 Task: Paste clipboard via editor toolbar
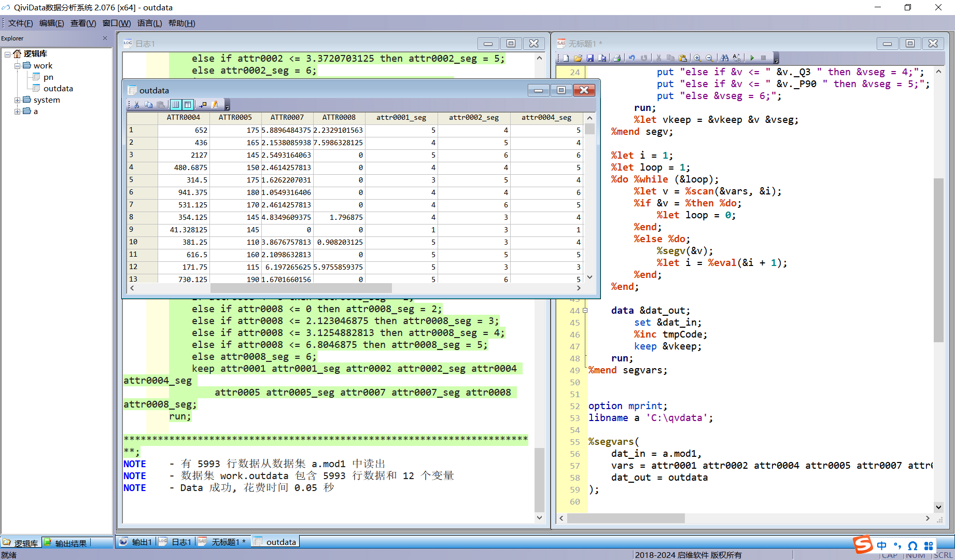(683, 58)
